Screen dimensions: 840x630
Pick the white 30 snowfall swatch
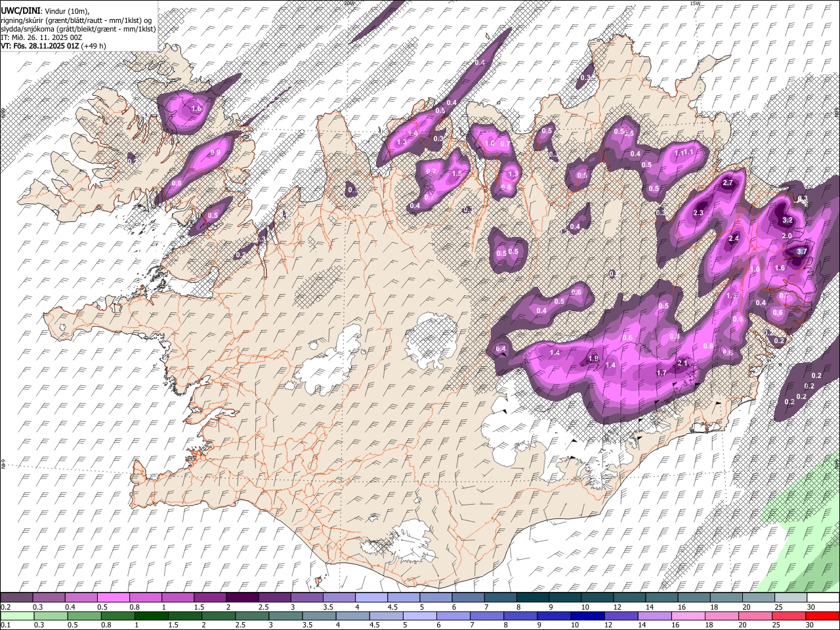[x=823, y=598]
